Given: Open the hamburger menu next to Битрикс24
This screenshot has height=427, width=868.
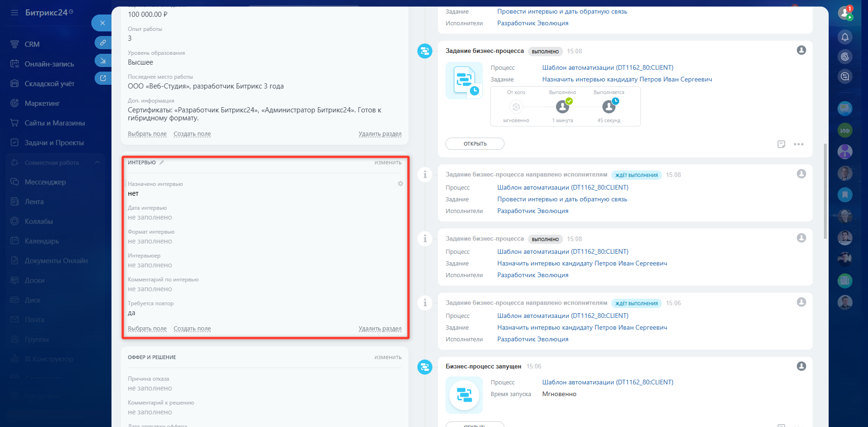Looking at the screenshot, I should pos(15,13).
